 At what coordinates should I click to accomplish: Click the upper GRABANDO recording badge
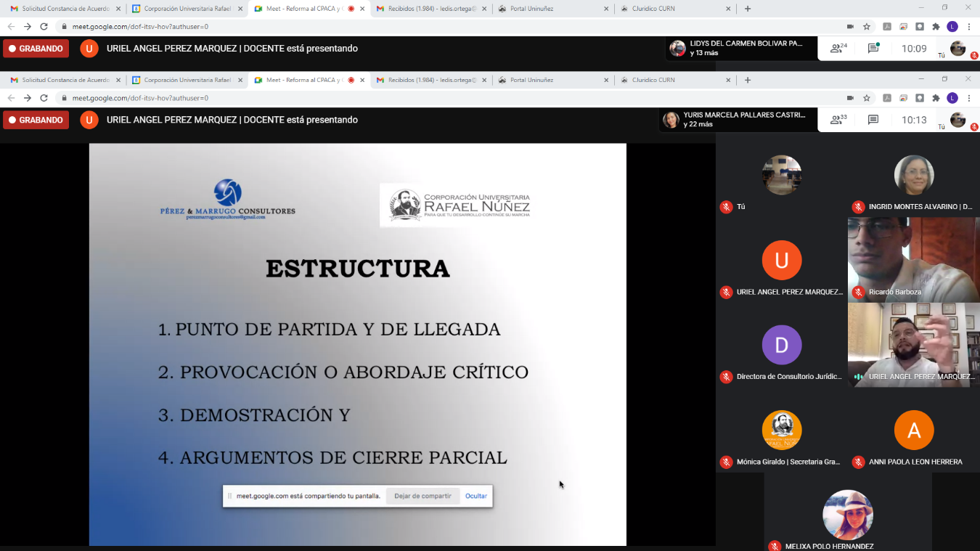tap(36, 49)
